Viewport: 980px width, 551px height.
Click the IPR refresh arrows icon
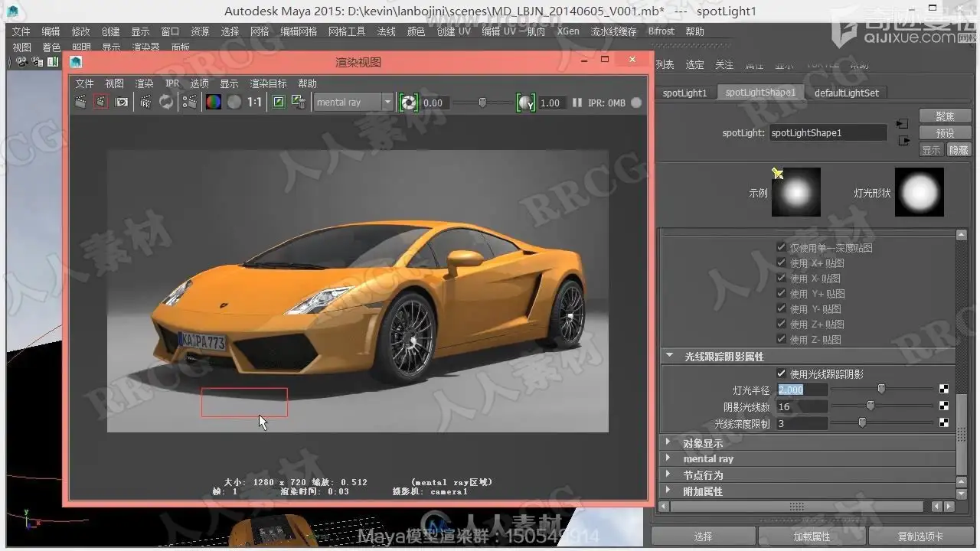(x=166, y=102)
